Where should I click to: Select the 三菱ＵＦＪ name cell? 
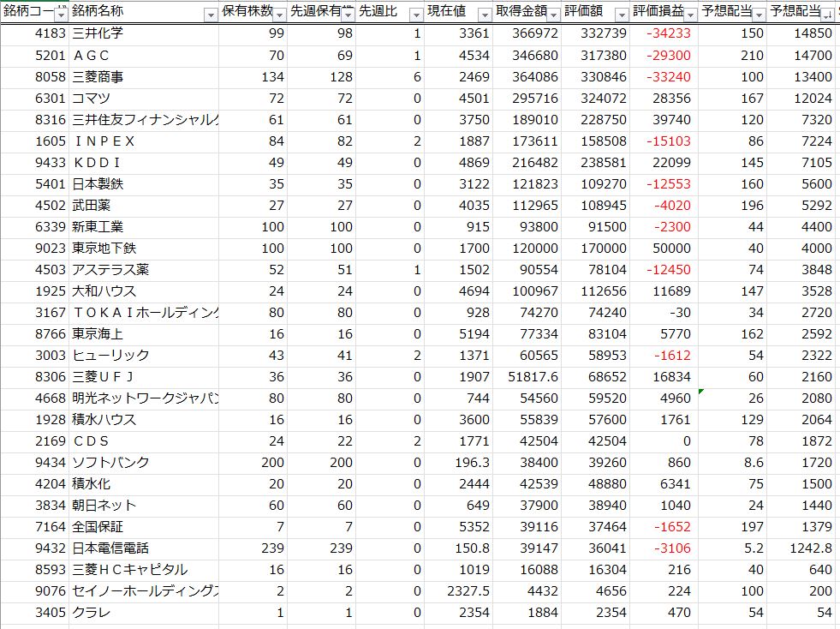point(144,377)
